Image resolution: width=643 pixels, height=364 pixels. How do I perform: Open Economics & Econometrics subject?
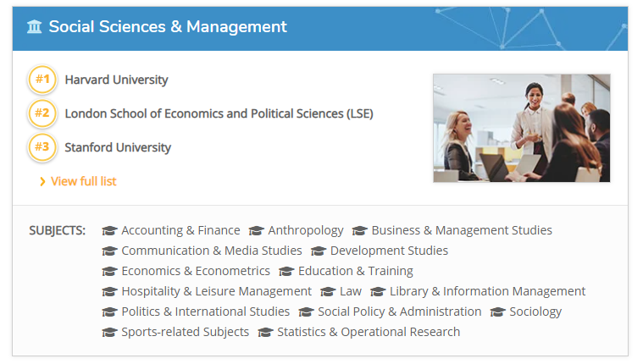click(196, 271)
